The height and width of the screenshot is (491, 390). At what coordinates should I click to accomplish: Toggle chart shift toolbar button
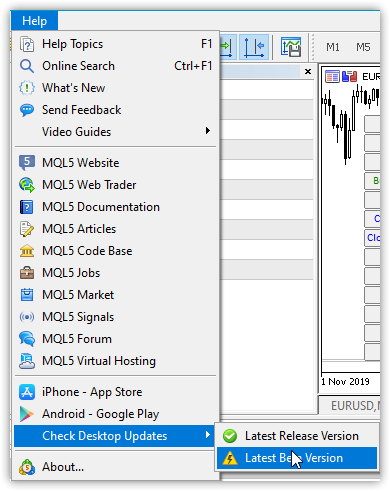click(254, 47)
